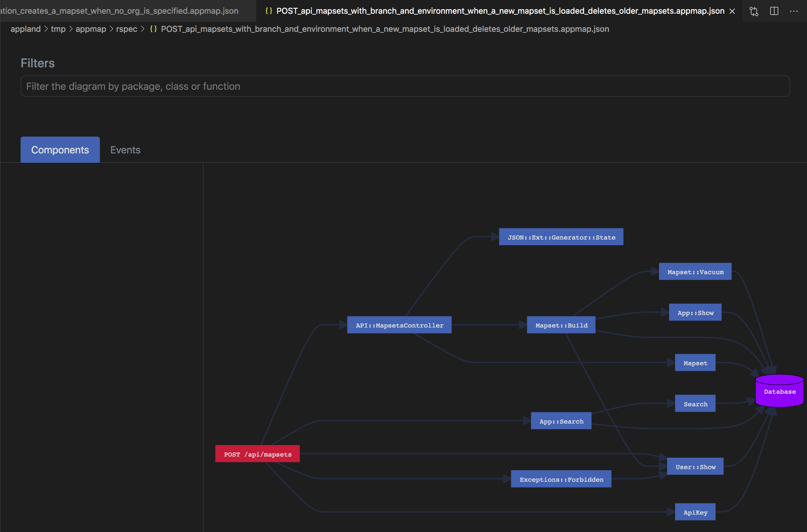Open the rspec breadcrumb item

(127, 29)
